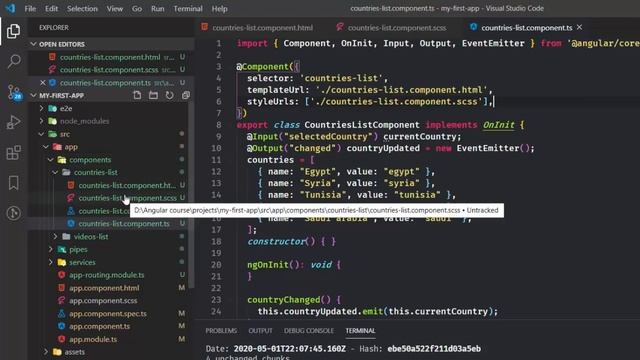Switch to the DEBUG CONSOLE panel tab
The height and width of the screenshot is (360, 640).
[x=309, y=331]
